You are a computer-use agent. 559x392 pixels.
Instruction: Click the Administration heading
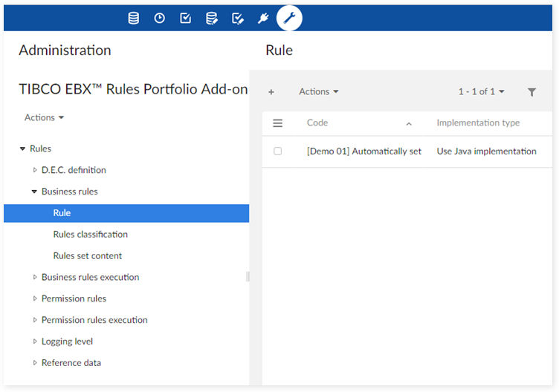coord(65,50)
